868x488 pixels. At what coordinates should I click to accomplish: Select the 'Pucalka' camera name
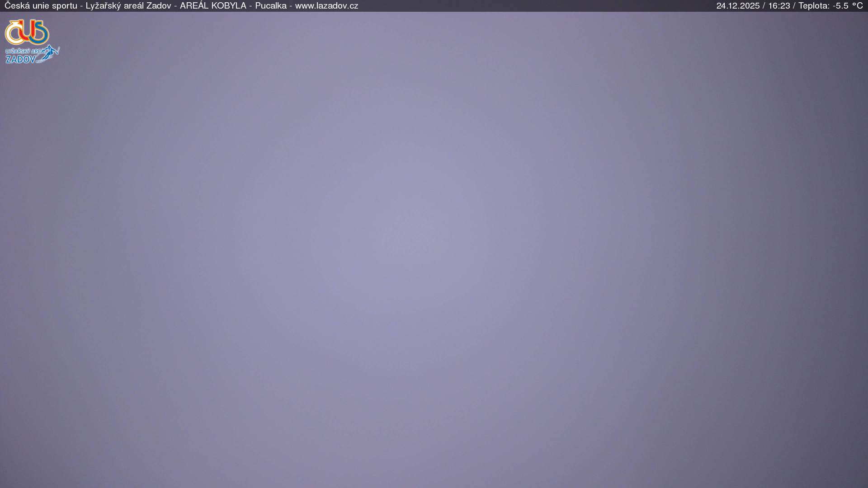coord(270,6)
